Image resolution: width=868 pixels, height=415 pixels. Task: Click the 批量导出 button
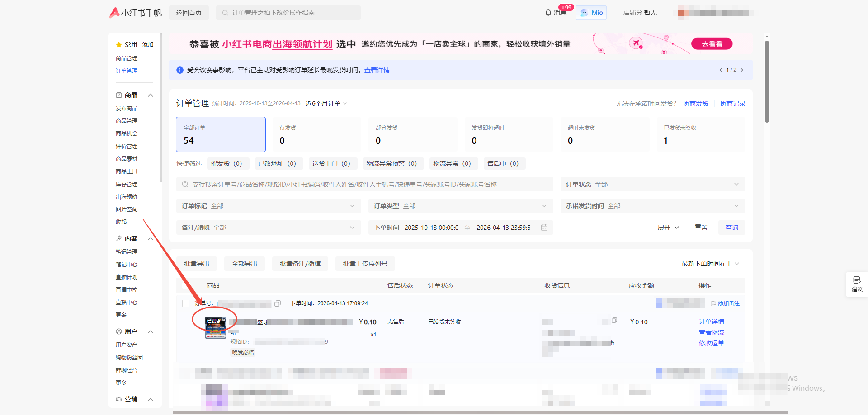click(197, 264)
